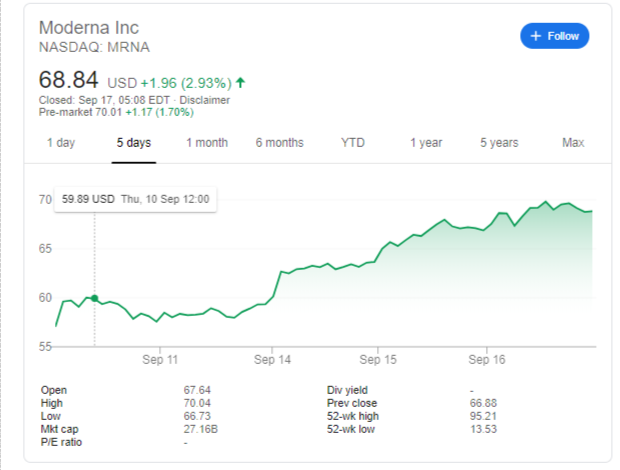
Task: Click the green up-arrow price indicator
Action: 240,83
